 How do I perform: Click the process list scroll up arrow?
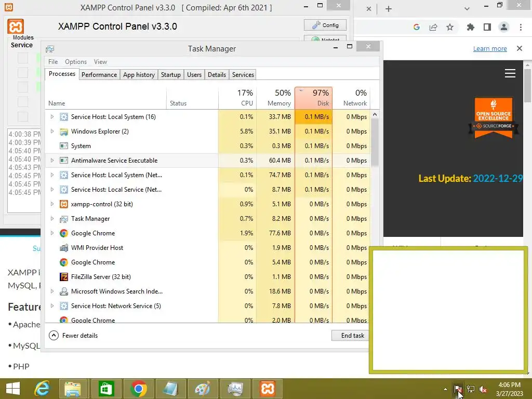pyautogui.click(x=375, y=115)
